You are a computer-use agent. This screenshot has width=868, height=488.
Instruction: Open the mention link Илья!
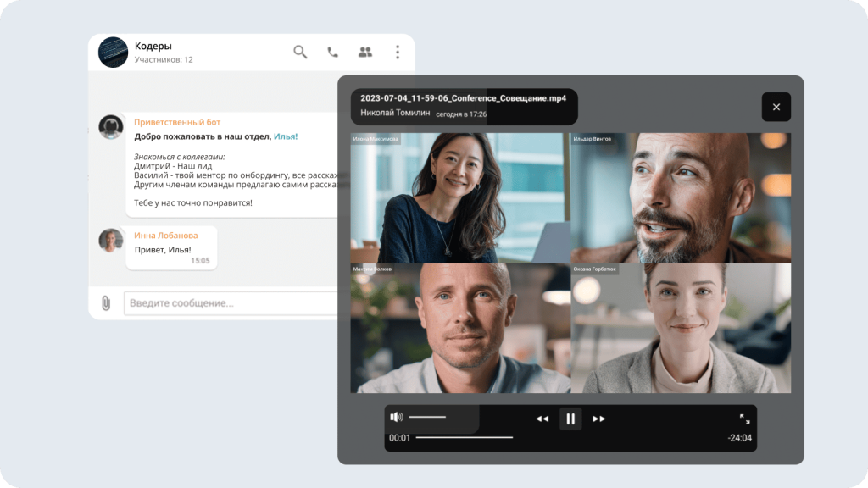tap(286, 136)
